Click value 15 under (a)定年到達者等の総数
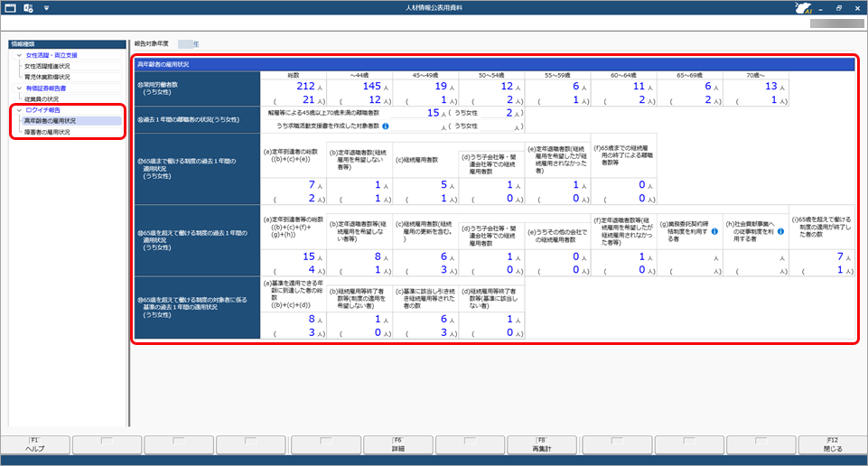The height and width of the screenshot is (466, 868). 294,256
